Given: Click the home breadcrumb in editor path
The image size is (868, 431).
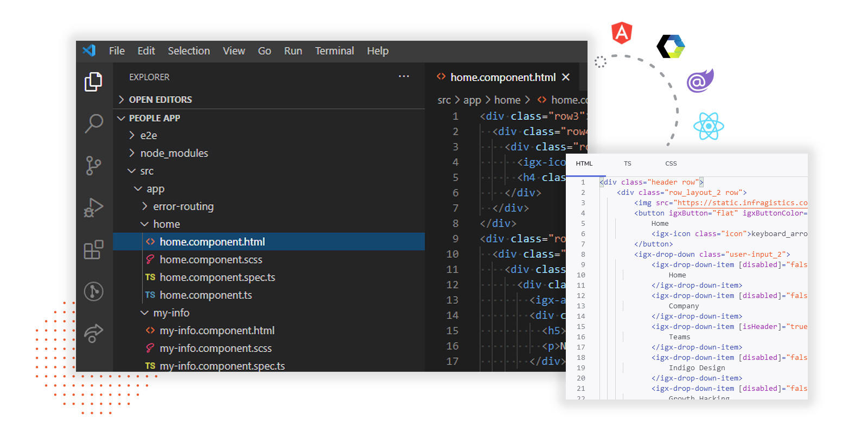Looking at the screenshot, I should click(x=507, y=100).
